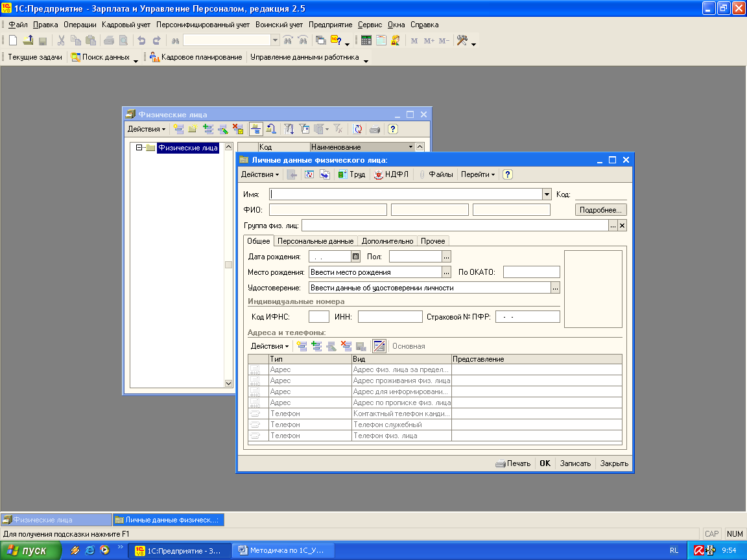Click Internet Explorer quick launch icon

point(89,550)
